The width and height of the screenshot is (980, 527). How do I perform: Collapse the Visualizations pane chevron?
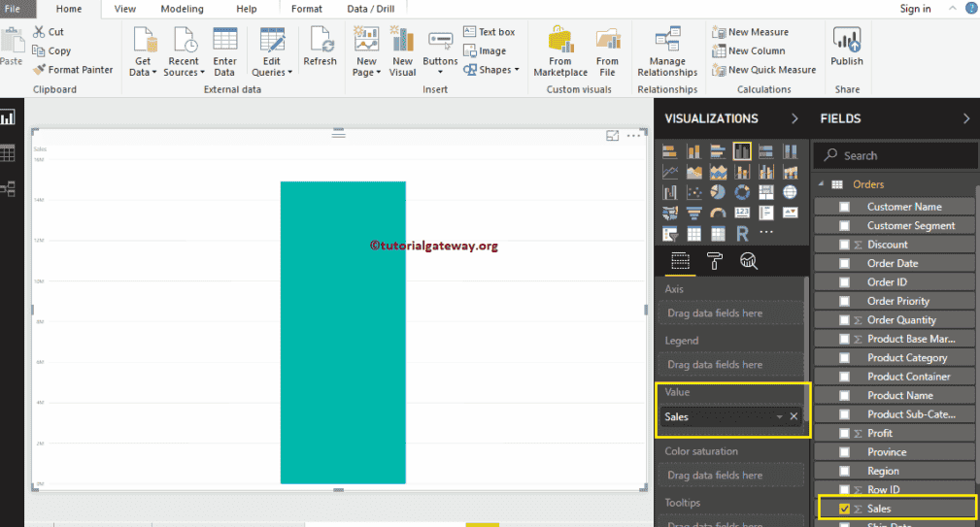point(794,118)
